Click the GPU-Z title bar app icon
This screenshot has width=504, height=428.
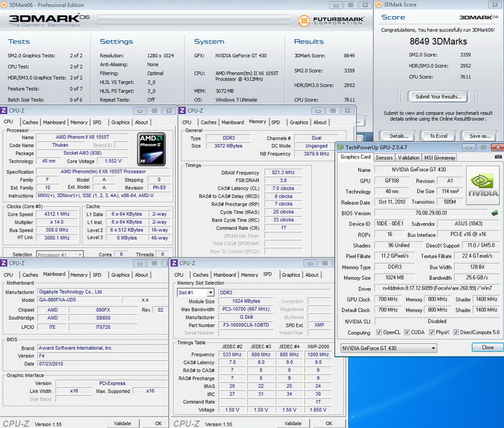(x=342, y=147)
